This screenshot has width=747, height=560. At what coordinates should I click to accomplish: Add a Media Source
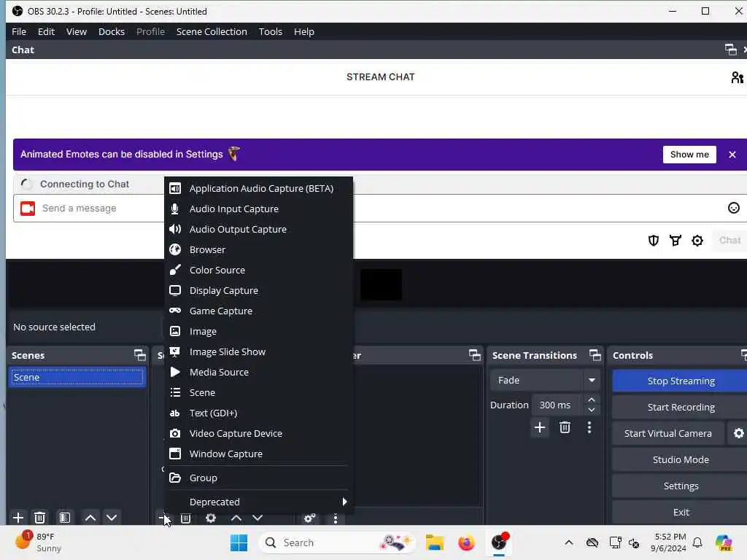click(x=258, y=373)
